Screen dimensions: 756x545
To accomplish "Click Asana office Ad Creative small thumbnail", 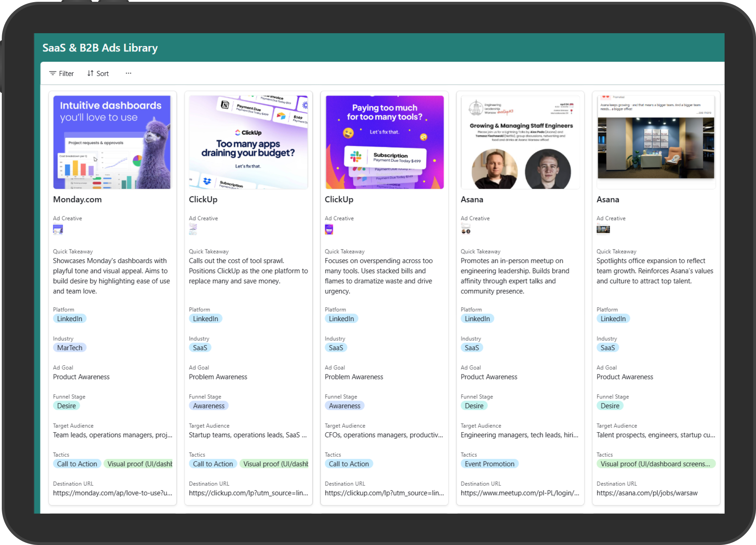I will 603,229.
